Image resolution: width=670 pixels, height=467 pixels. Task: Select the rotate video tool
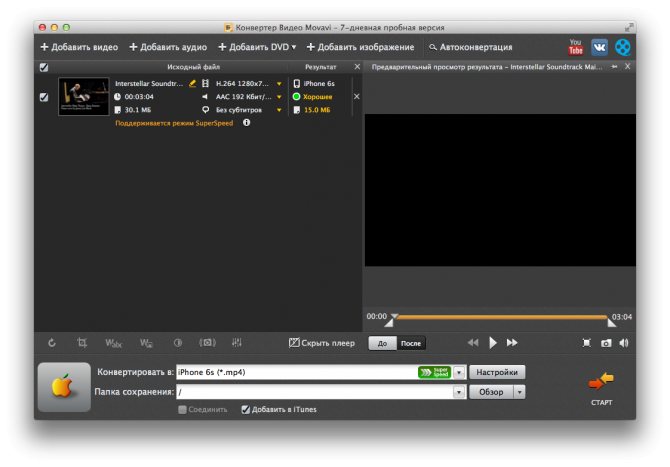52,343
